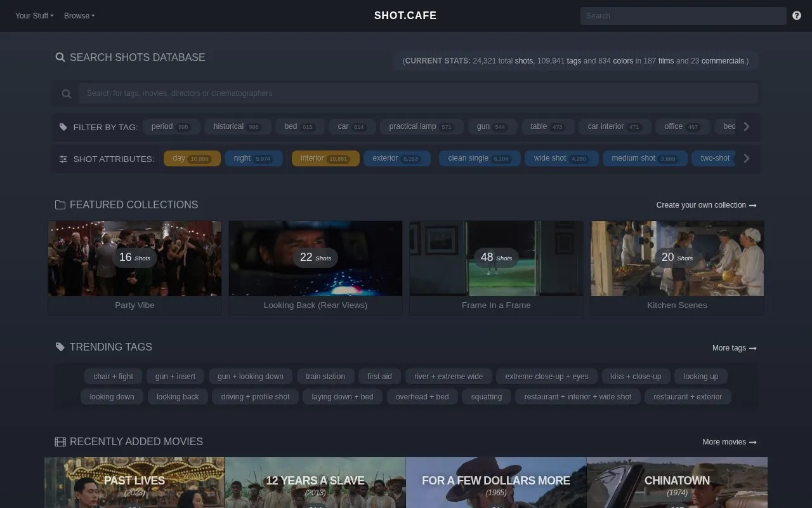Click the commercials link in current stats
The height and width of the screenshot is (508, 812).
[x=723, y=61]
